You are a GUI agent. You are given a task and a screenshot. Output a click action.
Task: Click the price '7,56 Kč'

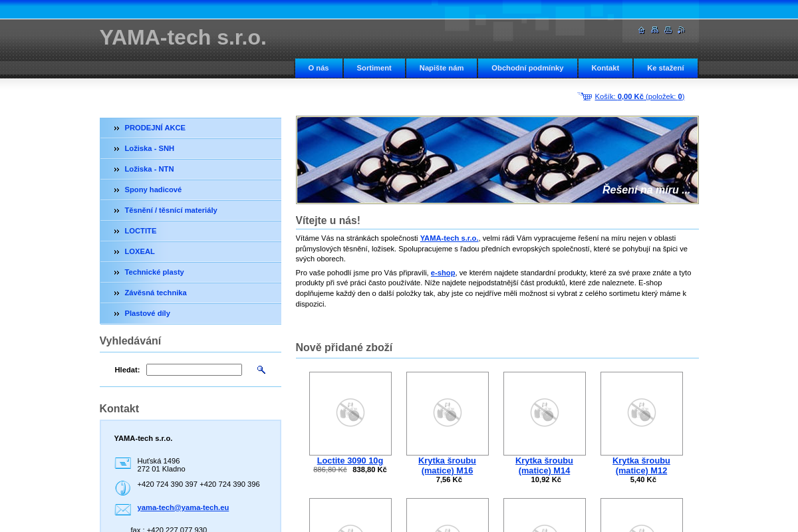pyautogui.click(x=449, y=479)
